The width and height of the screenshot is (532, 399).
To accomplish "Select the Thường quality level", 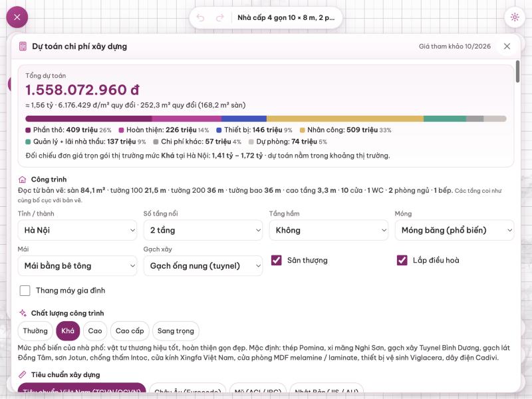I will [x=35, y=331].
